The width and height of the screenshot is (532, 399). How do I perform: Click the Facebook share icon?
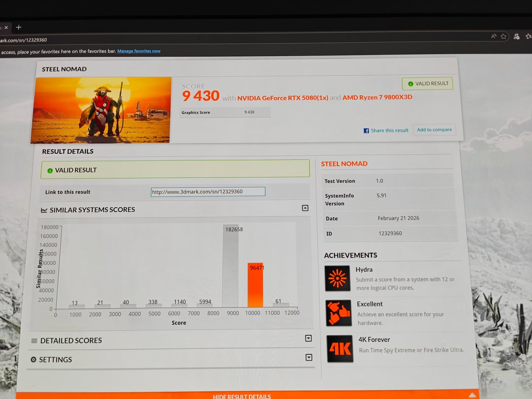point(366,131)
